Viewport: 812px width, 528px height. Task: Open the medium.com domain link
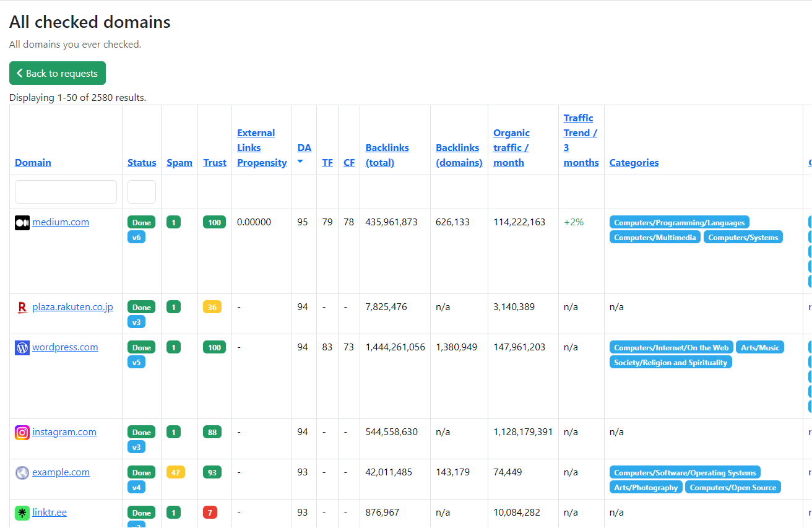(61, 222)
